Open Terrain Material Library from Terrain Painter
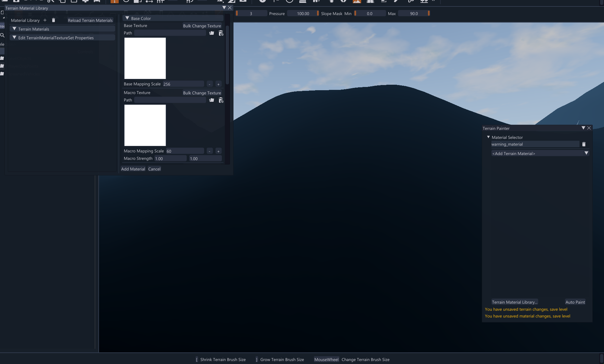This screenshot has width=604, height=364. [x=515, y=302]
